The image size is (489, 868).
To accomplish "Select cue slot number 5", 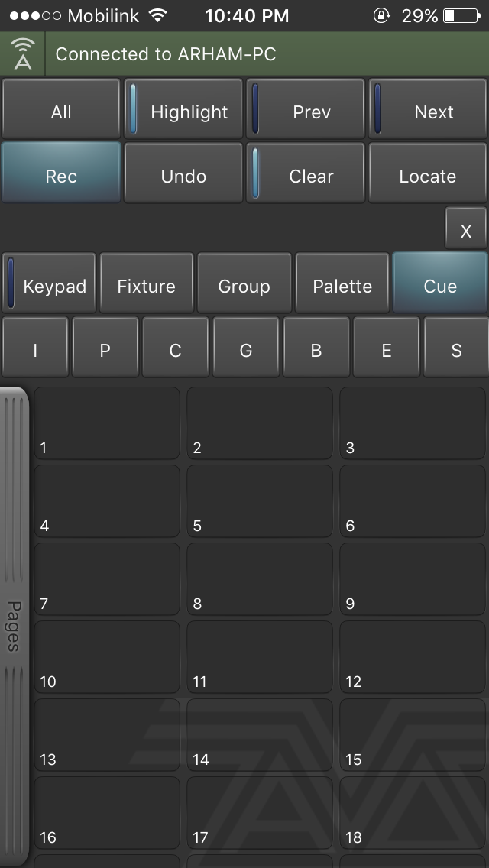I will tap(260, 501).
